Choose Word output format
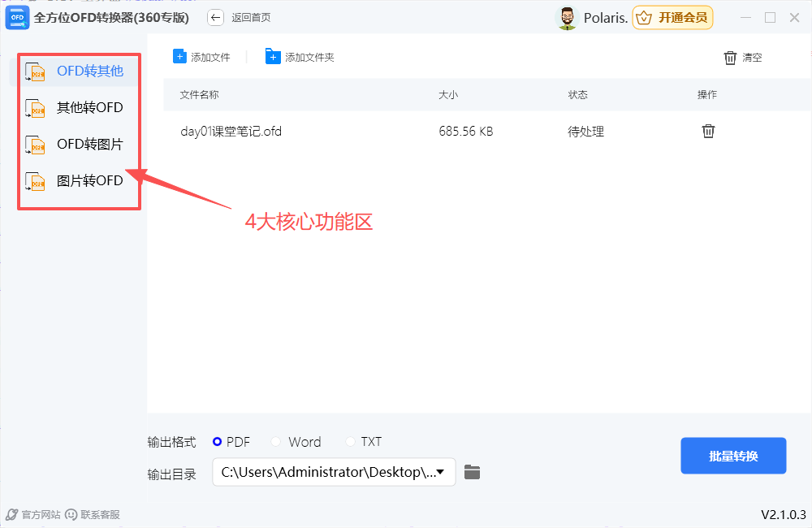 click(276, 441)
